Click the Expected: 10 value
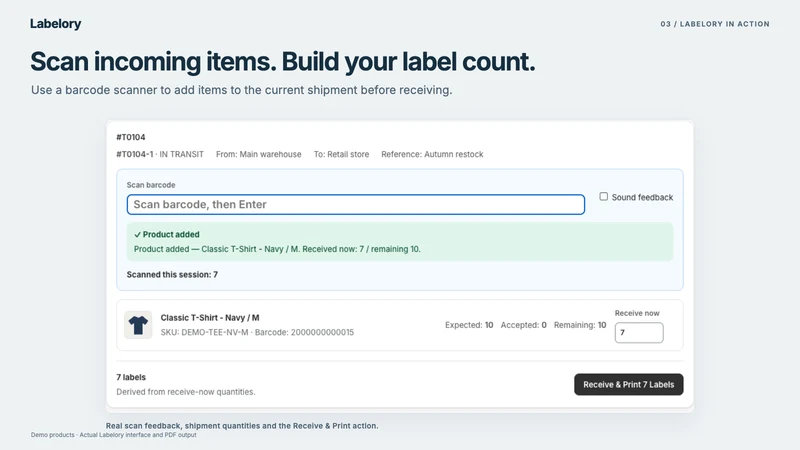The image size is (800, 450). click(x=469, y=325)
